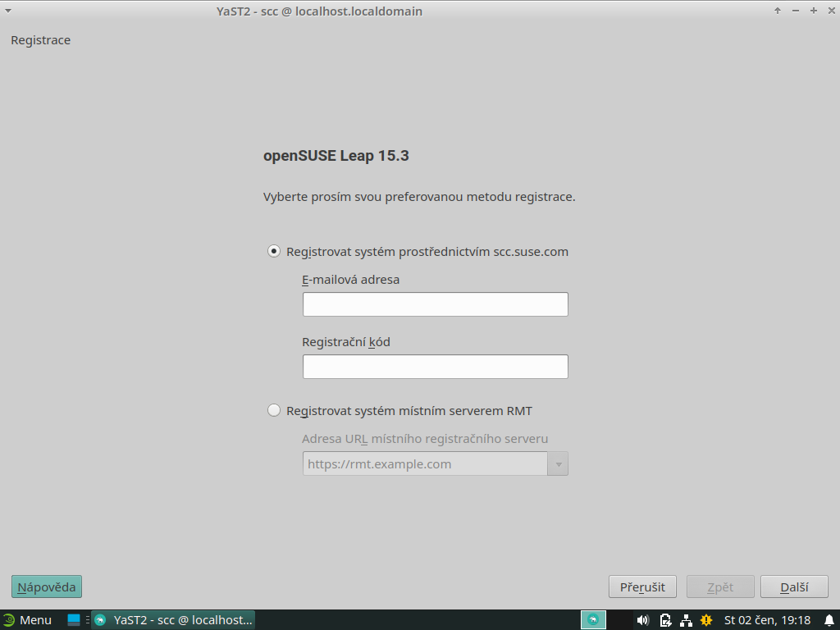Click the power manager battery tray icon
840x630 pixels.
(x=664, y=620)
